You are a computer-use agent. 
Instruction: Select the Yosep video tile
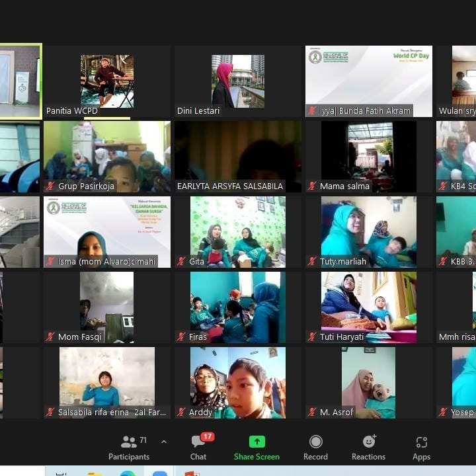pyautogui.click(x=456, y=383)
